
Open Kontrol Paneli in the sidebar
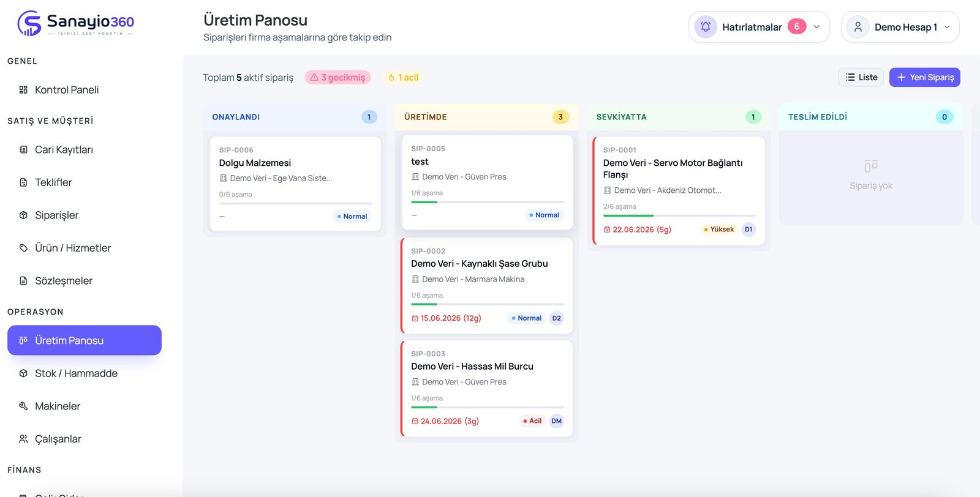point(85,90)
